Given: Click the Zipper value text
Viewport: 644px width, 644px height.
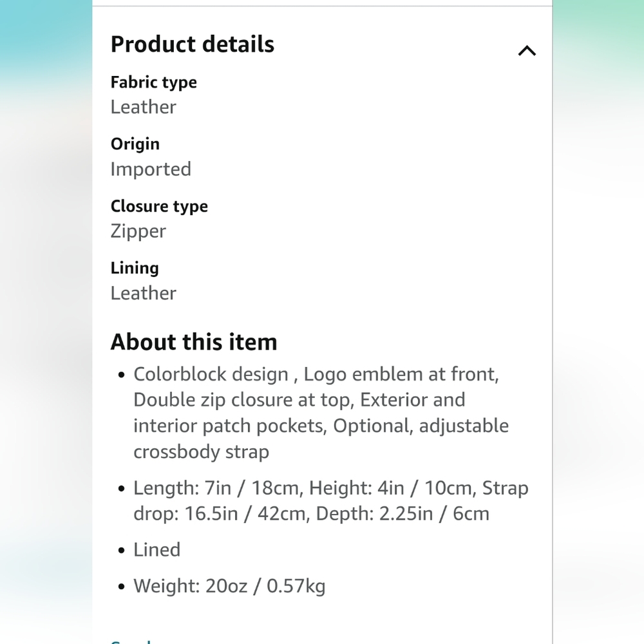Looking at the screenshot, I should click(x=138, y=231).
